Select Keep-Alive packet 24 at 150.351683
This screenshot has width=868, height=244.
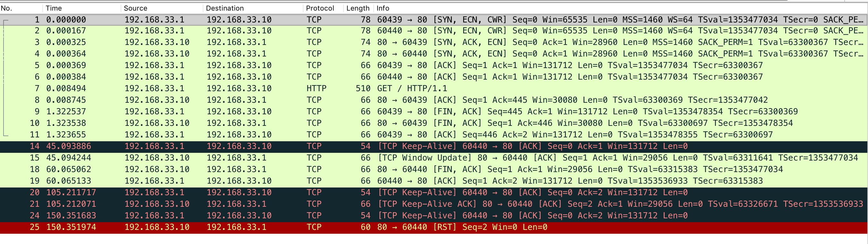coord(434,215)
